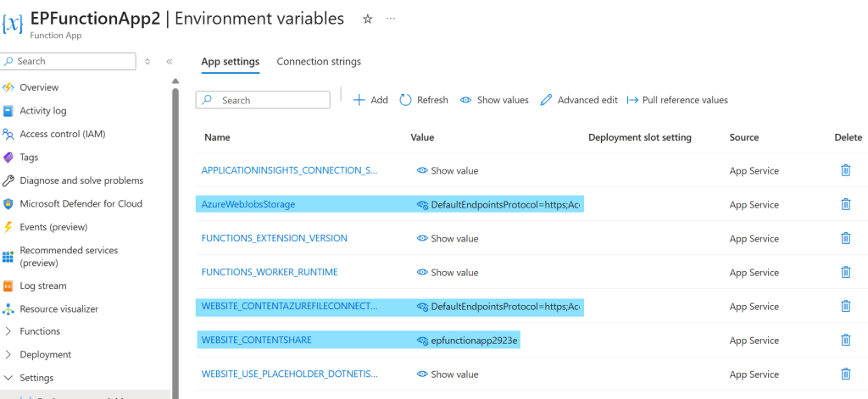Open the FUNCTIONS_EXTENSION_VERSION setting link
The image size is (868, 399).
pyautogui.click(x=275, y=238)
